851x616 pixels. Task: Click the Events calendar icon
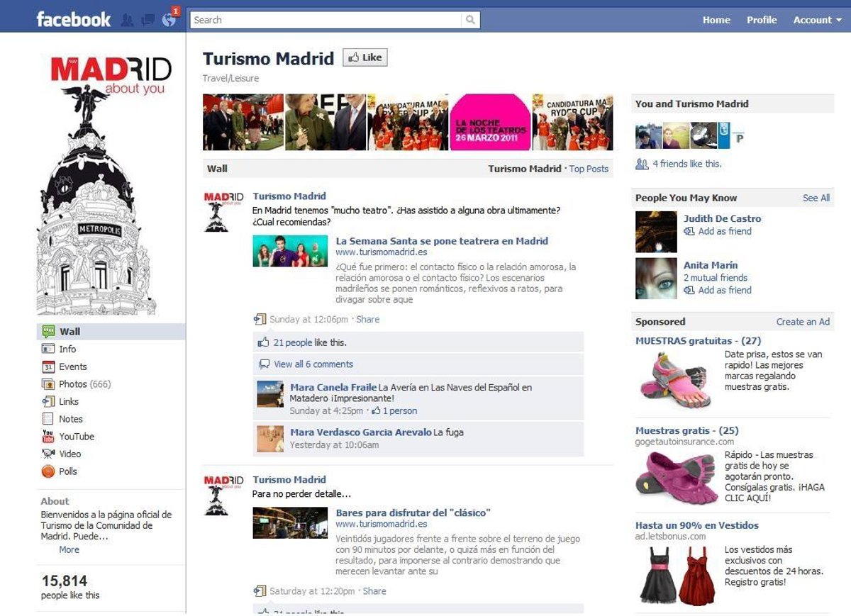point(48,366)
